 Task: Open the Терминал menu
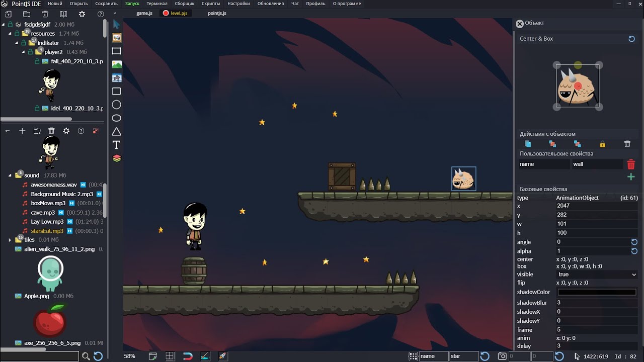[157, 4]
